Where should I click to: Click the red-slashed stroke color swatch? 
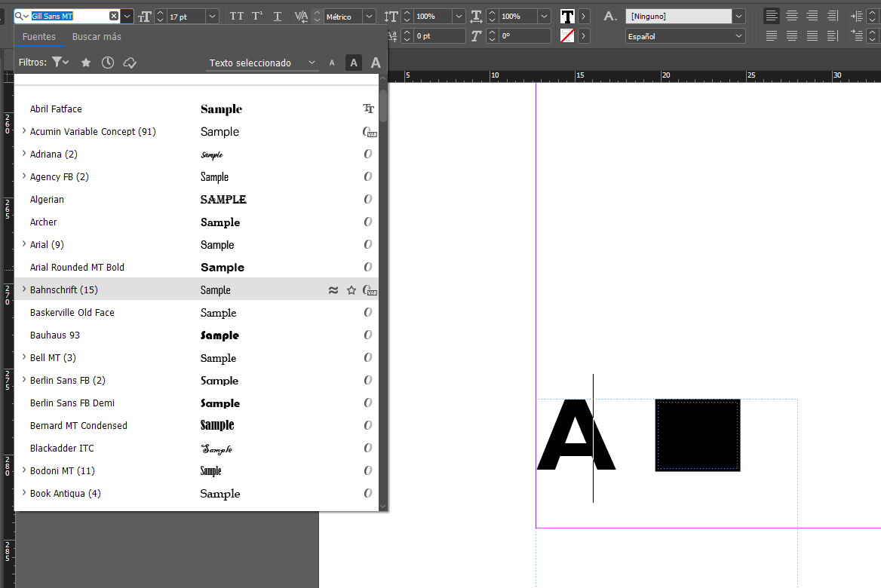566,35
